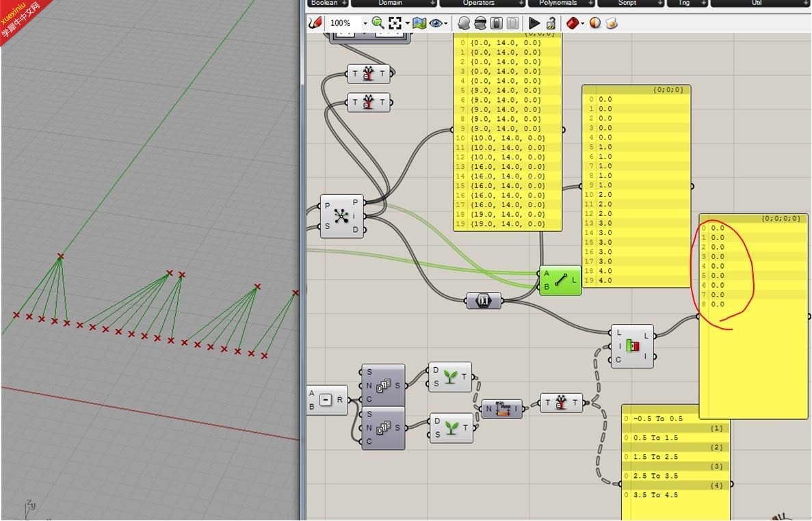This screenshot has width=812, height=521.
Task: Click the red cylinder toolbar icon
Action: coord(573,23)
